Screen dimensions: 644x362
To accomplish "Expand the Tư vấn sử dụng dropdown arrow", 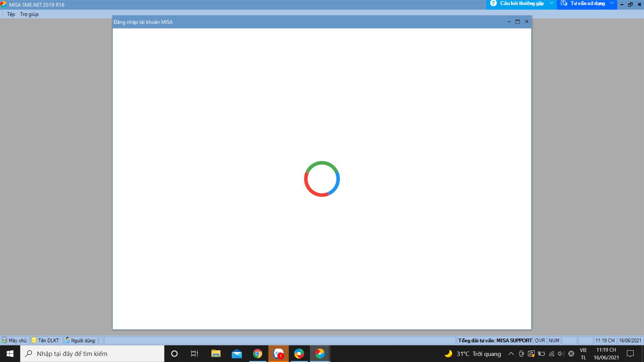I will pos(612,3).
